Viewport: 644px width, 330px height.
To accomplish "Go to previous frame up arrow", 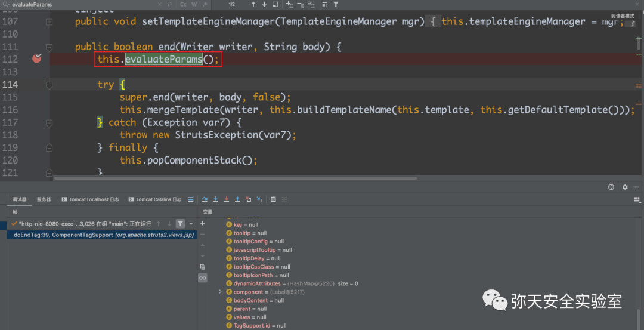I will click(x=158, y=224).
